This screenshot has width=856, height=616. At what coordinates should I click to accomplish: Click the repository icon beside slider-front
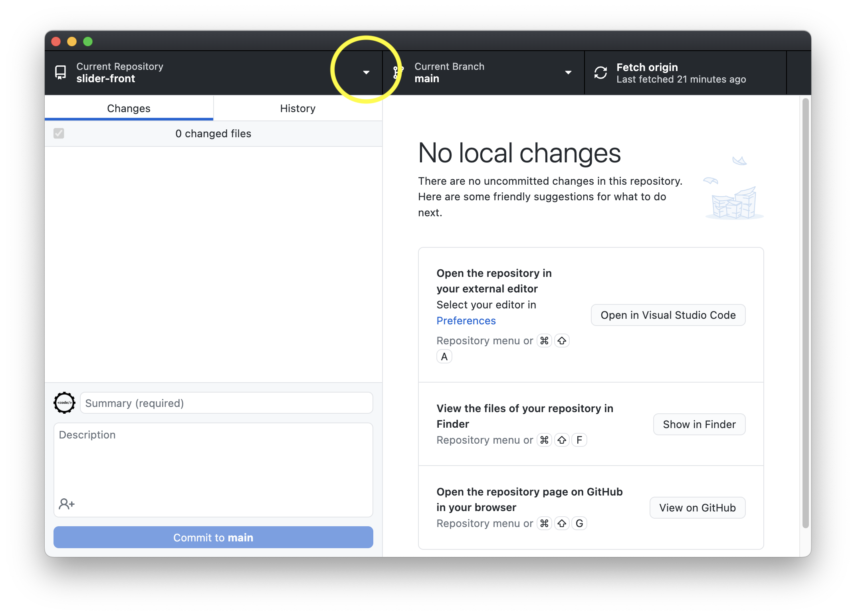(60, 73)
